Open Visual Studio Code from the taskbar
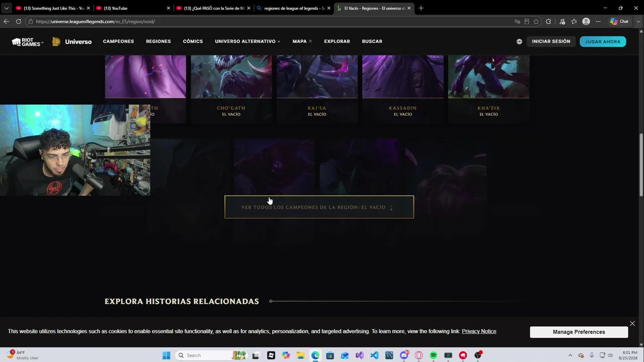The width and height of the screenshot is (644, 362). point(374,355)
